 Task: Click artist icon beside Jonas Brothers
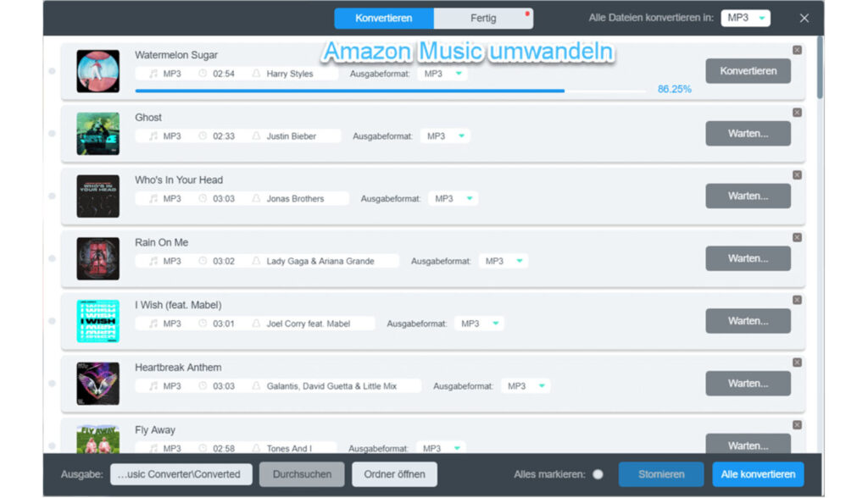tap(256, 199)
